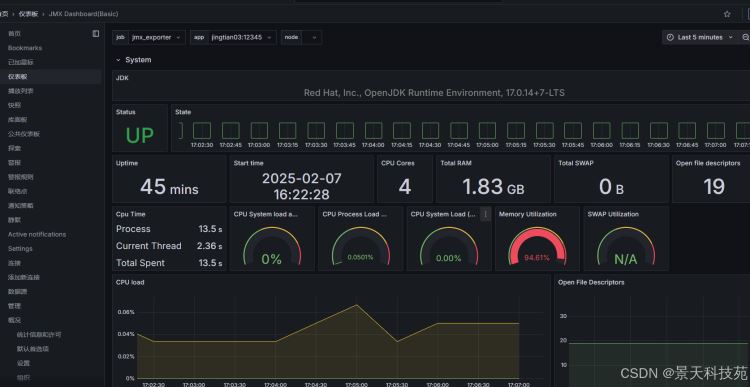Click the 仪表板 breadcrumb link
Image resolution: width=750 pixels, height=387 pixels.
(x=28, y=14)
